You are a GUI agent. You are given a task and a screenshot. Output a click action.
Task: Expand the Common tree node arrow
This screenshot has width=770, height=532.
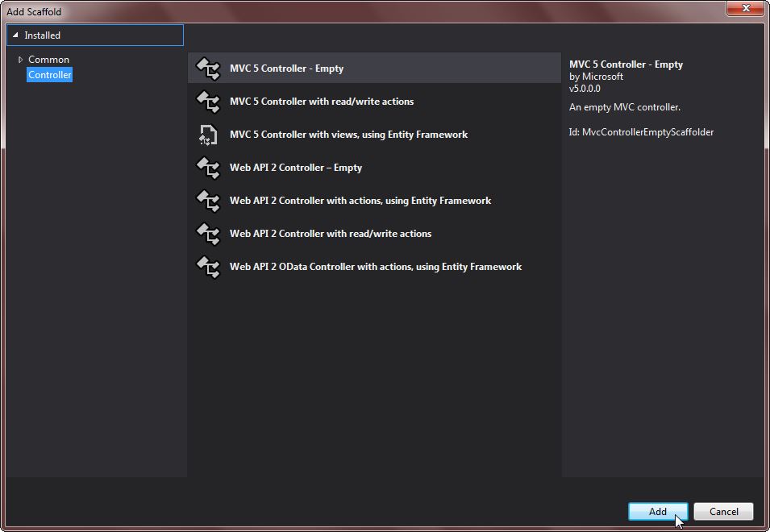(x=20, y=60)
